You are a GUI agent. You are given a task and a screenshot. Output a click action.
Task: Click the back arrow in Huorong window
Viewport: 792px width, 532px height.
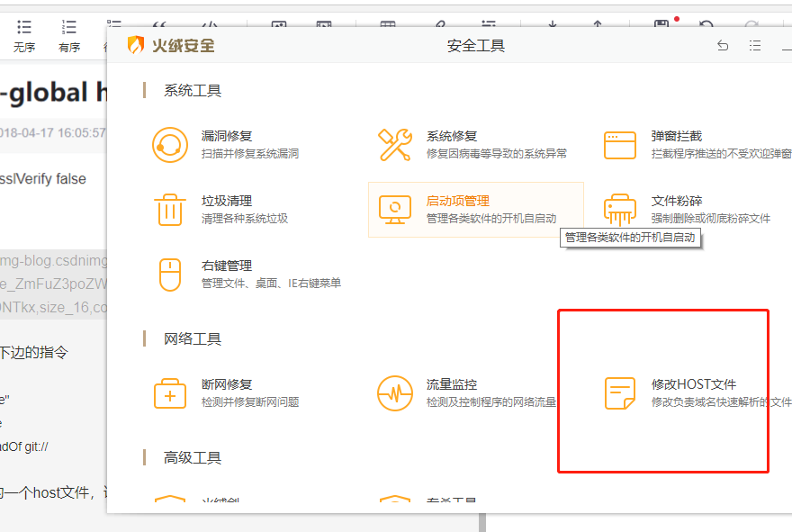(722, 45)
